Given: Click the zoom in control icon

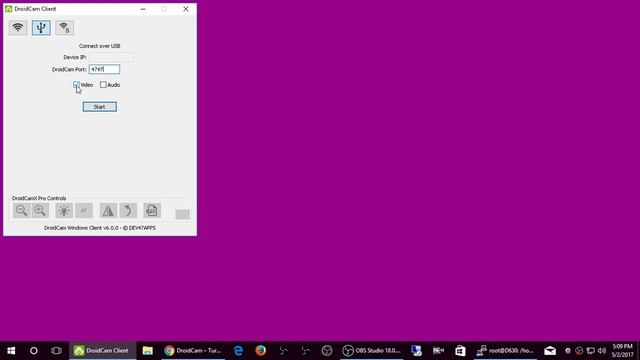Looking at the screenshot, I should (x=40, y=211).
